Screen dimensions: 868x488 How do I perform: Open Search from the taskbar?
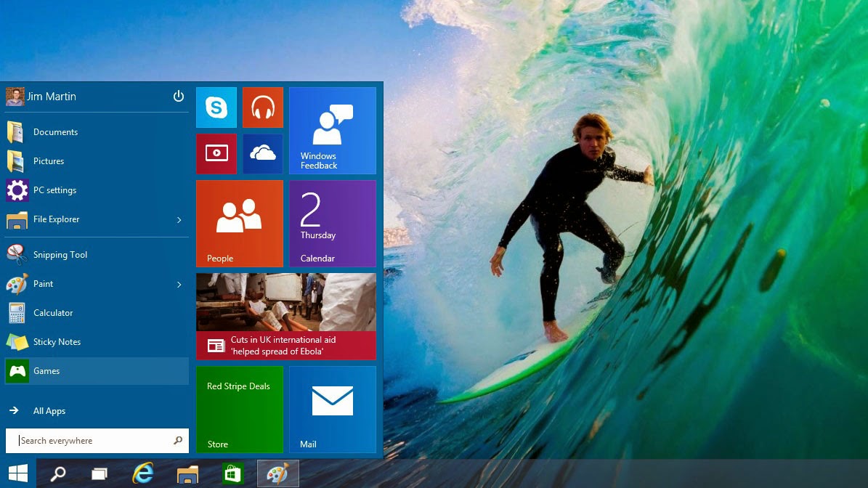pos(58,473)
